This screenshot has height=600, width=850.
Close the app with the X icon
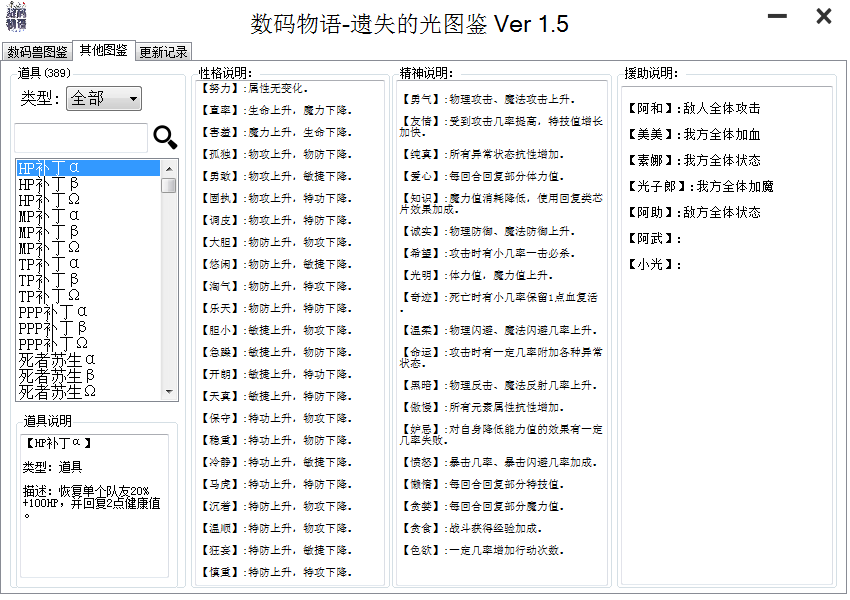tap(823, 16)
